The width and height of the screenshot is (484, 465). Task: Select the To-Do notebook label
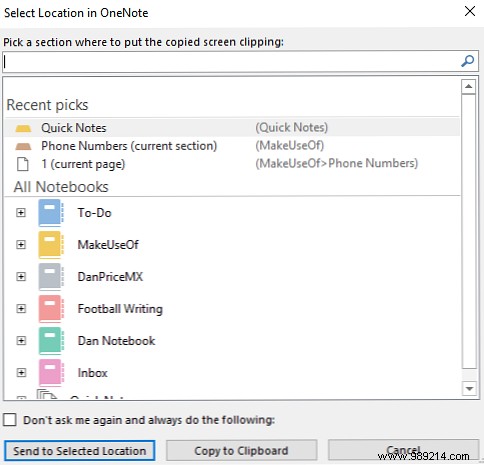[95, 213]
